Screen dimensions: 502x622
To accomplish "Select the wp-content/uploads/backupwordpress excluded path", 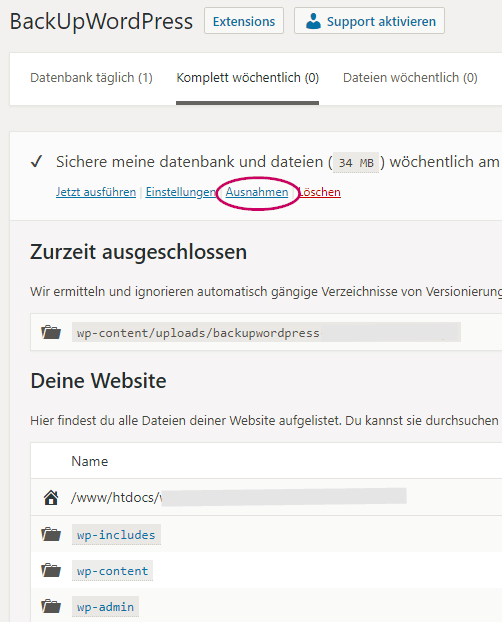I will (266, 332).
